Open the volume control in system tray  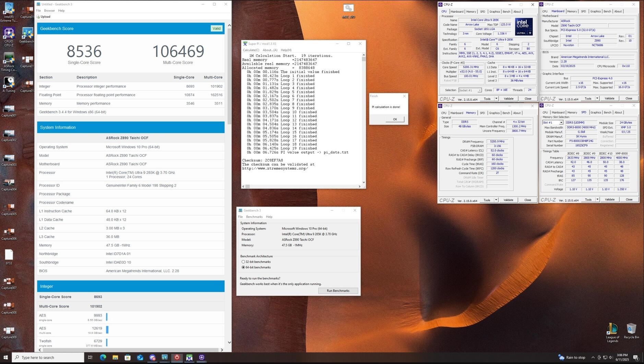611,357
